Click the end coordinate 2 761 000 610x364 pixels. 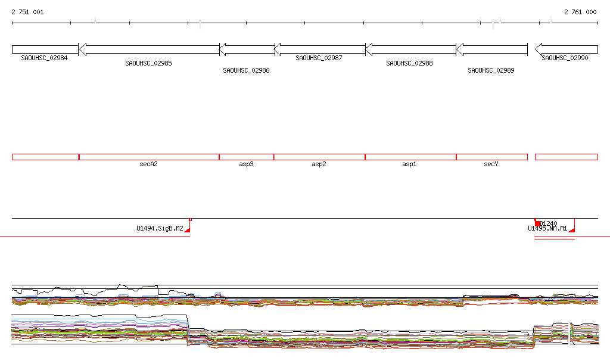pyautogui.click(x=580, y=12)
